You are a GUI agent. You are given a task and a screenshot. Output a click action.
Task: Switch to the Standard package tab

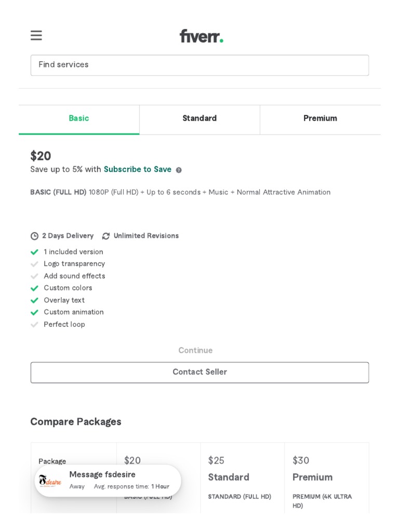tap(199, 119)
